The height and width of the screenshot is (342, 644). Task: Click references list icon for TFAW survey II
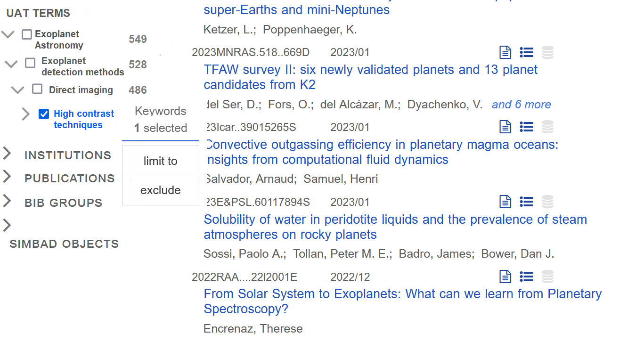point(526,52)
